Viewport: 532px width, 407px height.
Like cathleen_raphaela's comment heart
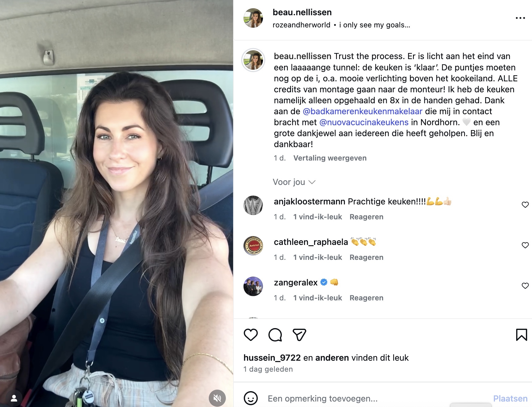525,245
